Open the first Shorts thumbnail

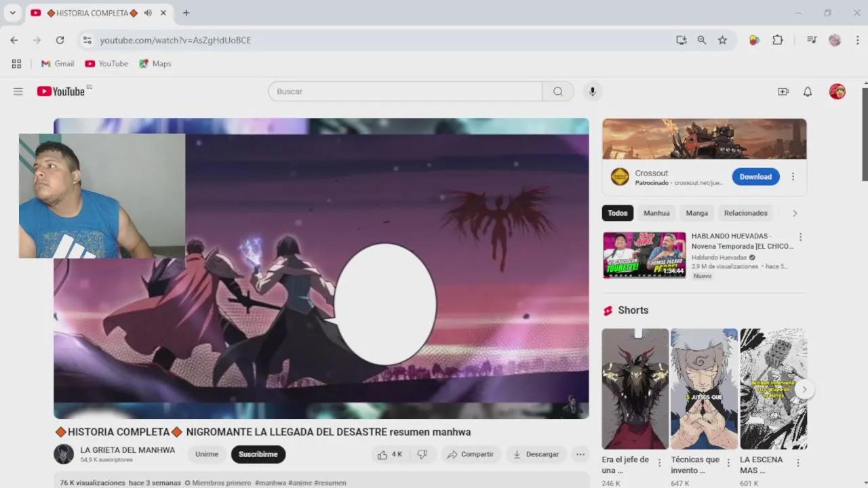tap(635, 388)
